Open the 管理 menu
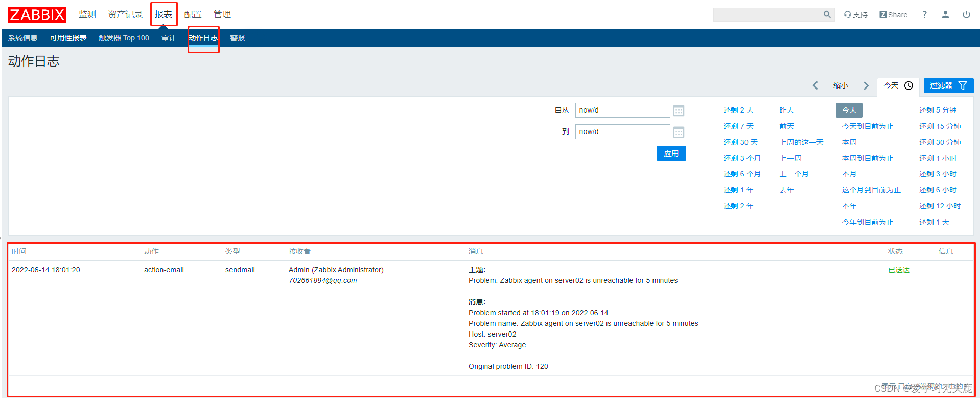980x398 pixels. [x=222, y=14]
